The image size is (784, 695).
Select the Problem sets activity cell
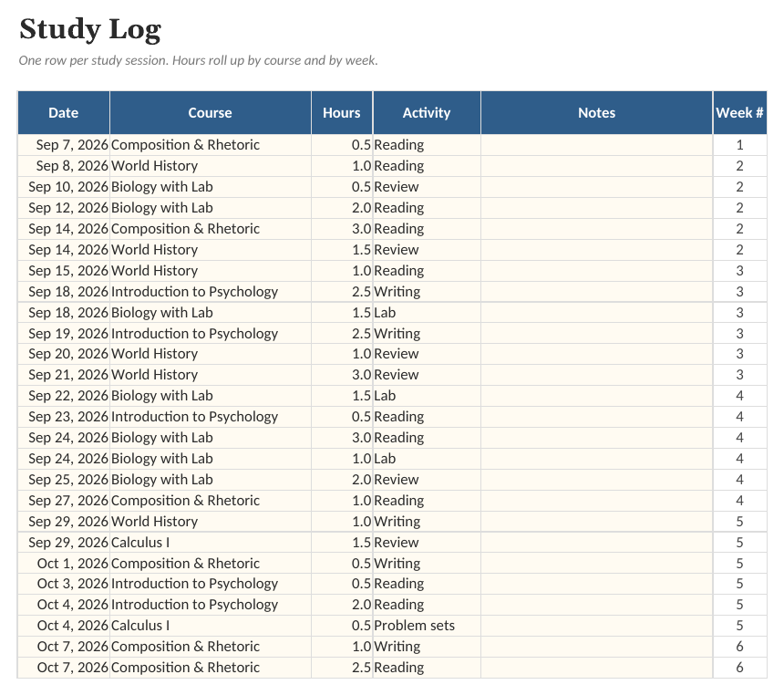click(x=427, y=626)
